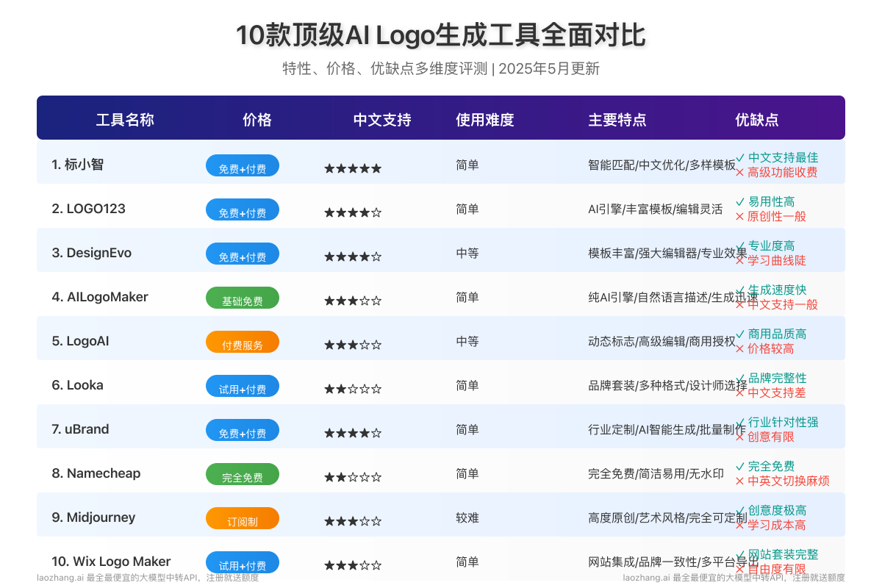Select the features text 动态标志/高级编辑/商用授权
882x588 pixels.
(x=661, y=341)
